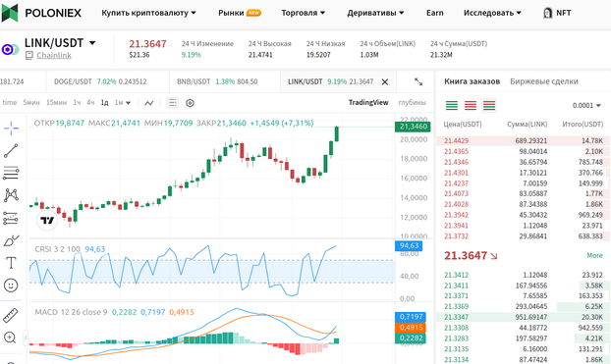Select the 1ч interval
Image resolution: width=611 pixels, height=364 pixels.
77,103
